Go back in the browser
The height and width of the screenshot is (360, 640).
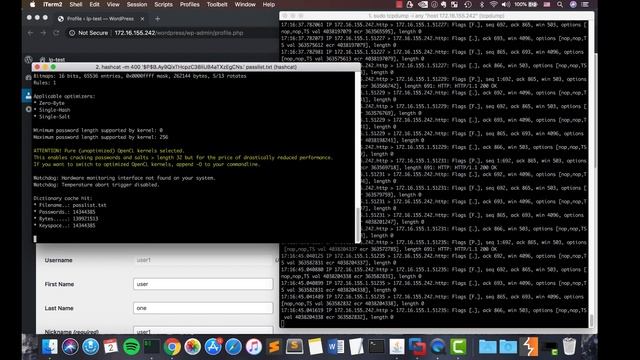(x=31, y=33)
